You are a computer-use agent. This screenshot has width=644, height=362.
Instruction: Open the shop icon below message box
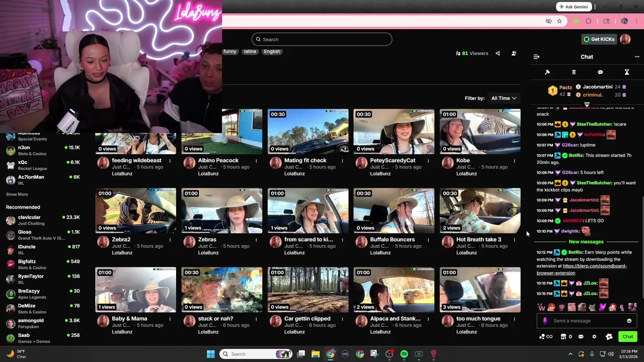[563, 337]
